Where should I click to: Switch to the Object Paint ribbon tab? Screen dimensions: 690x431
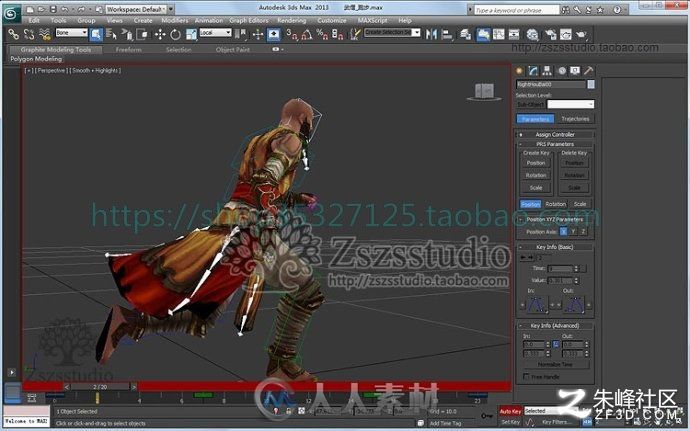tap(233, 50)
